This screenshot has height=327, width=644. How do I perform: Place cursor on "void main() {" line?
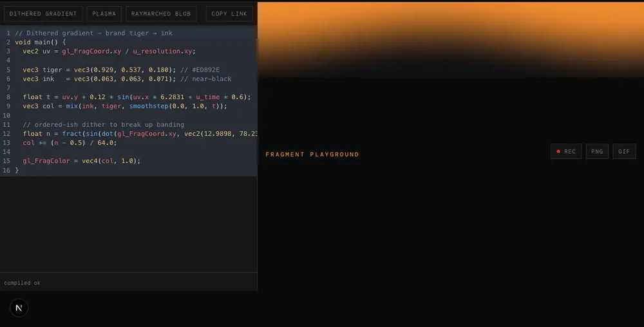pyautogui.click(x=40, y=42)
